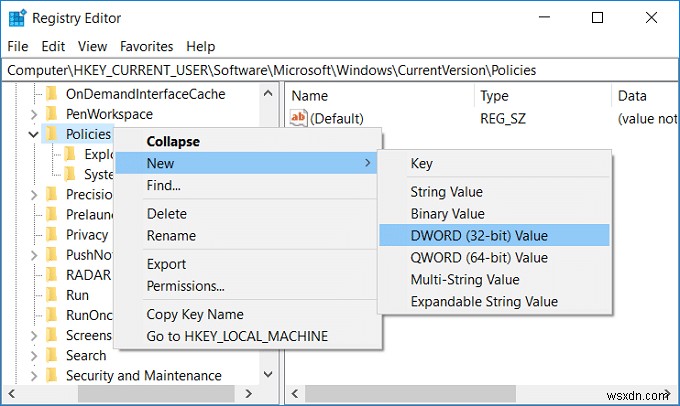Click the Policies folder icon in tree
This screenshot has height=406, width=680.
coord(52,134)
